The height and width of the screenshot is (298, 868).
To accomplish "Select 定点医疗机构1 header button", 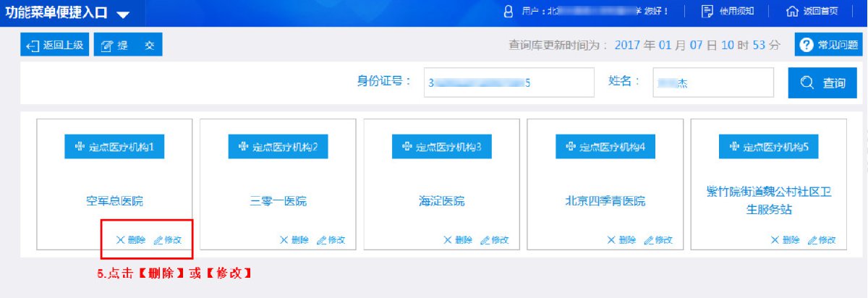I will tap(114, 147).
